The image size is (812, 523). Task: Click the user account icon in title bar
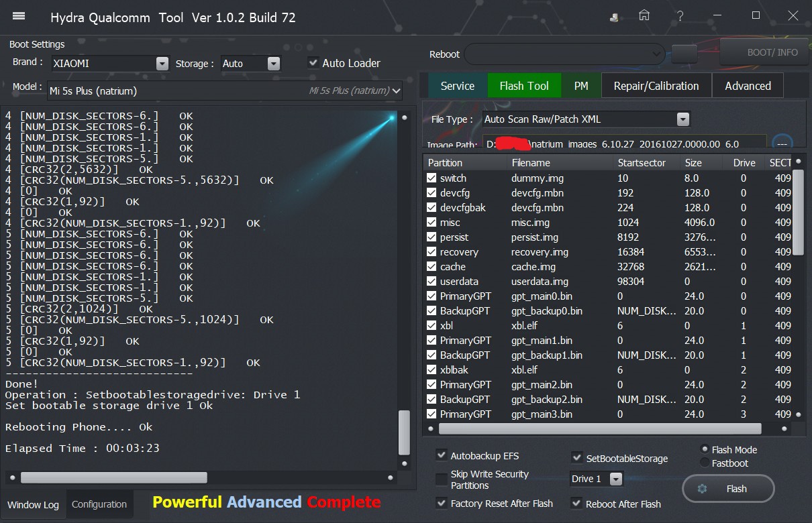(615, 17)
